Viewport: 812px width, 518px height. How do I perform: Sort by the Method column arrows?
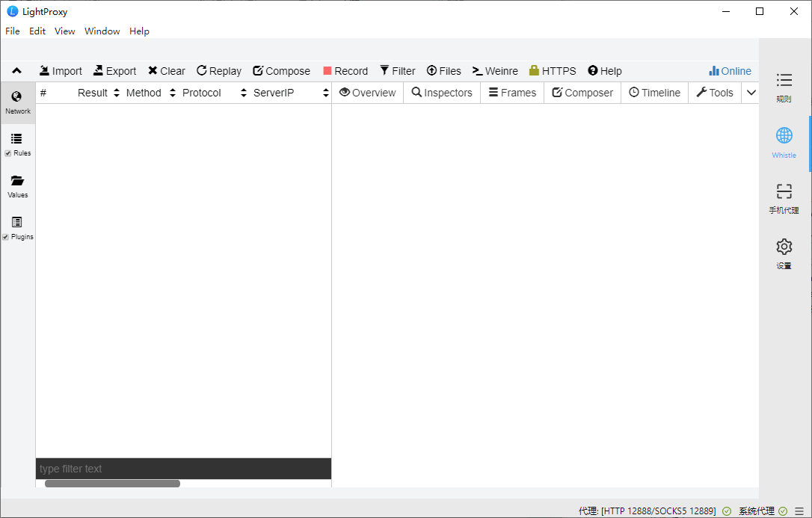[173, 93]
